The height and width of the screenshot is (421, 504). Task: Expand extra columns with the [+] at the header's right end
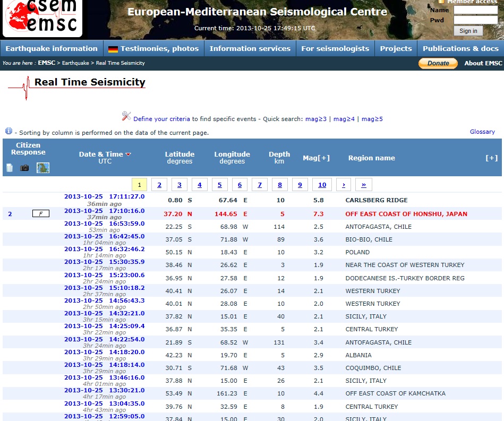click(x=491, y=158)
